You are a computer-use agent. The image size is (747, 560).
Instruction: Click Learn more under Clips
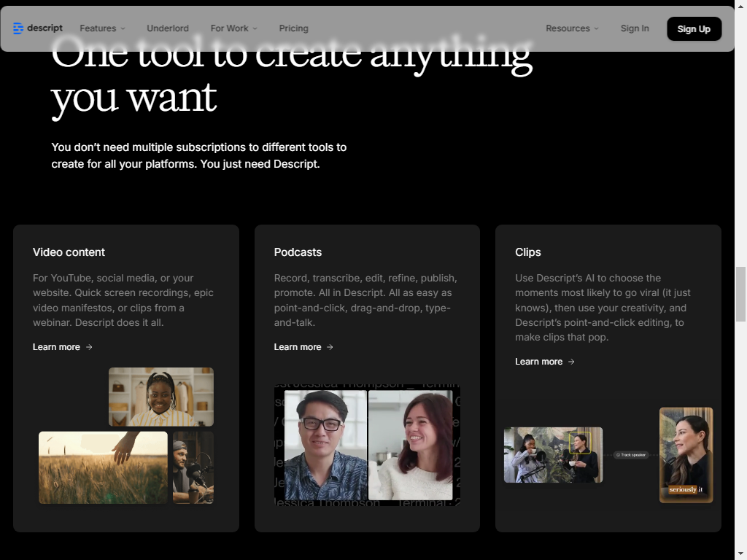(x=544, y=362)
